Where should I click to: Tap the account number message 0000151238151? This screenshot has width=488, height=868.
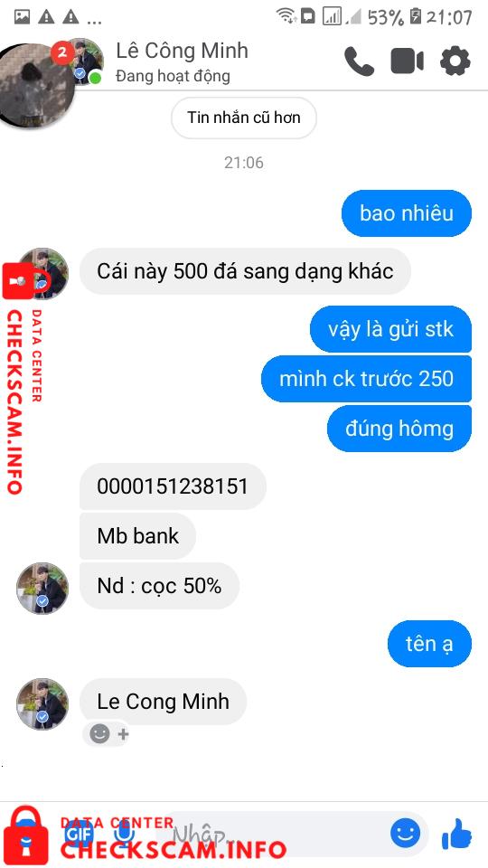(x=173, y=486)
